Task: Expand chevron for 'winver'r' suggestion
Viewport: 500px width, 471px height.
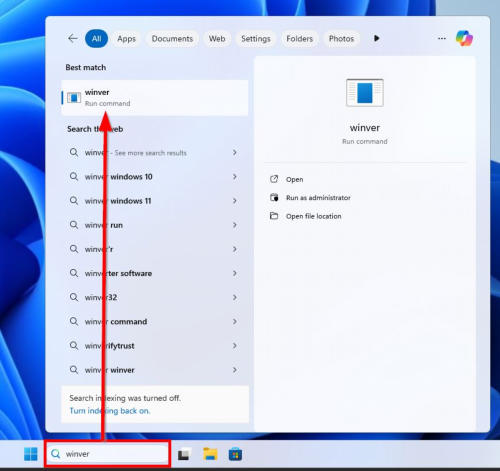Action: tap(235, 249)
